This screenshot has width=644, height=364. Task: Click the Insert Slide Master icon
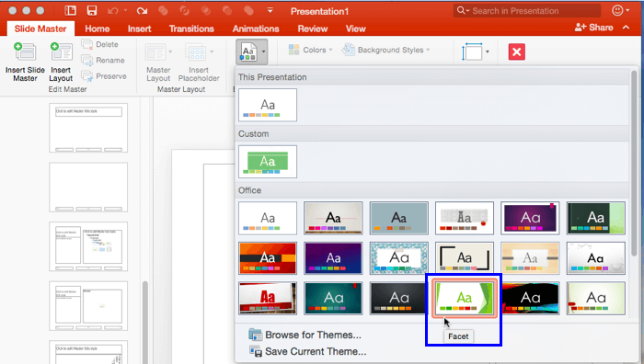[x=25, y=51]
